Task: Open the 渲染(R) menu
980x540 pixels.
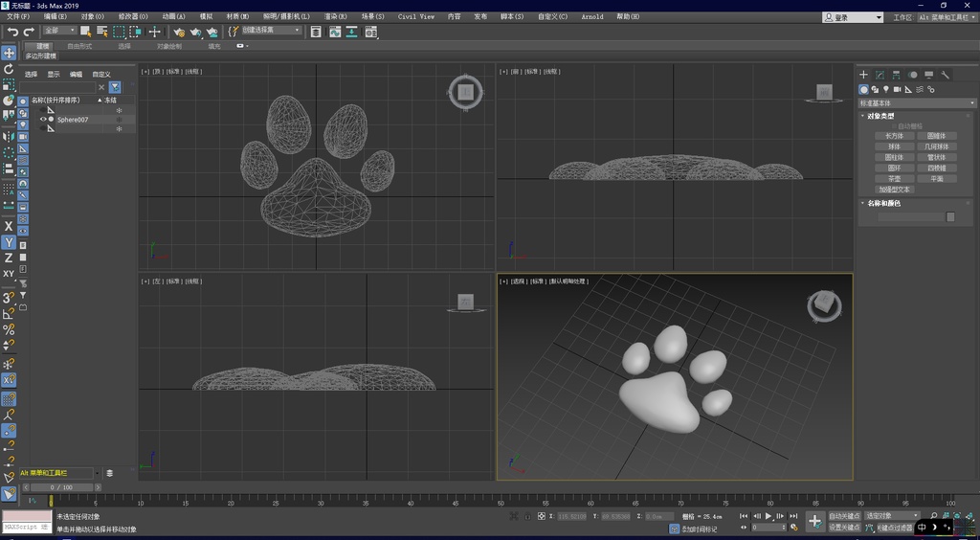Action: [x=336, y=17]
